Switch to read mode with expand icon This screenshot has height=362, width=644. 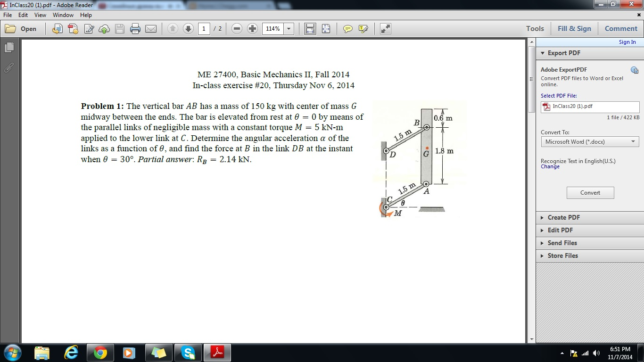click(386, 29)
